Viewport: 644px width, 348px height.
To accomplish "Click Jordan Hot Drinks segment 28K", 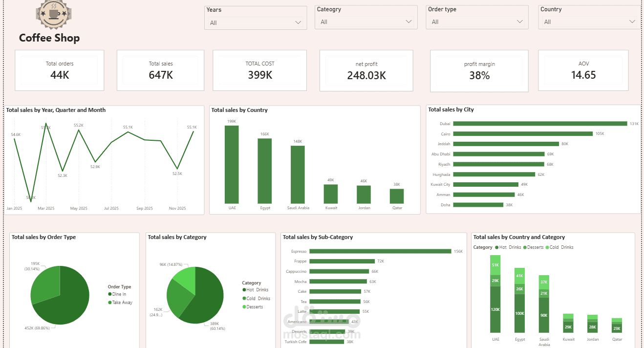I will click(x=592, y=327).
